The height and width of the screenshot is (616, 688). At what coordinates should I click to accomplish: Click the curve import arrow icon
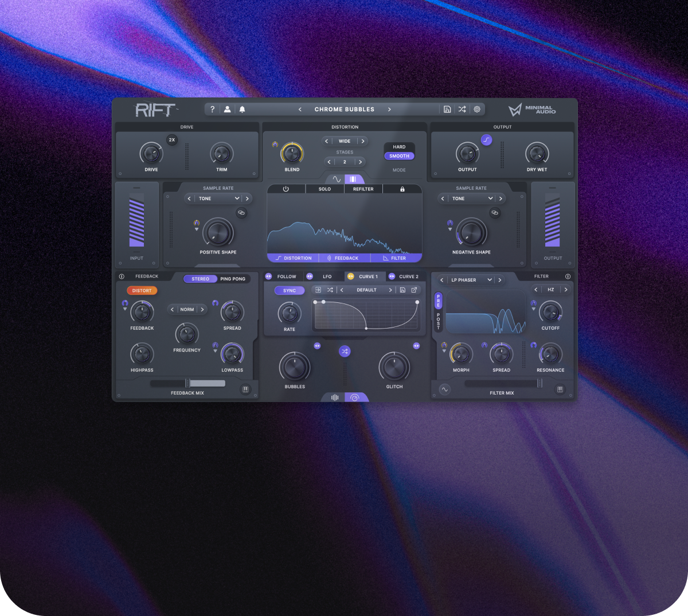coord(318,290)
